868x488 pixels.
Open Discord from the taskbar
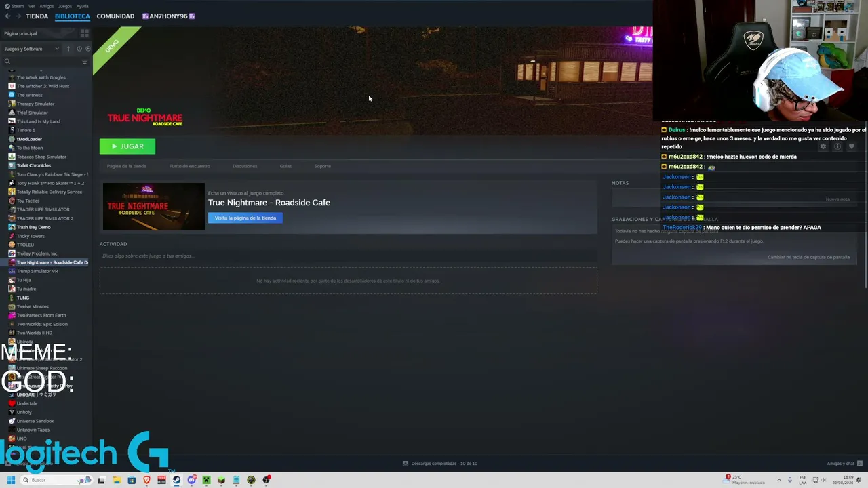[191, 480]
